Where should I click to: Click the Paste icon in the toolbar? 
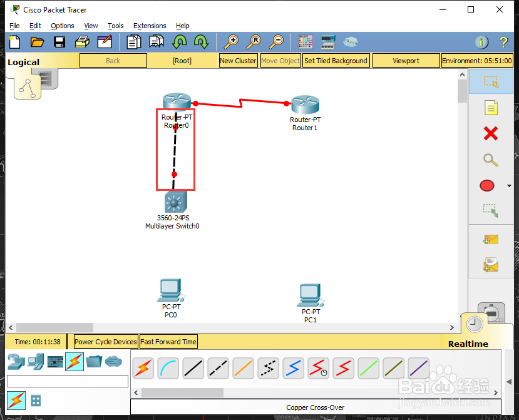pos(157,42)
